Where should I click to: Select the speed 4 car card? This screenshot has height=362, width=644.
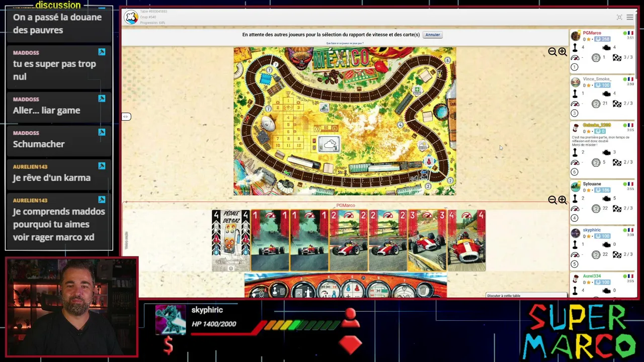pyautogui.click(x=466, y=241)
